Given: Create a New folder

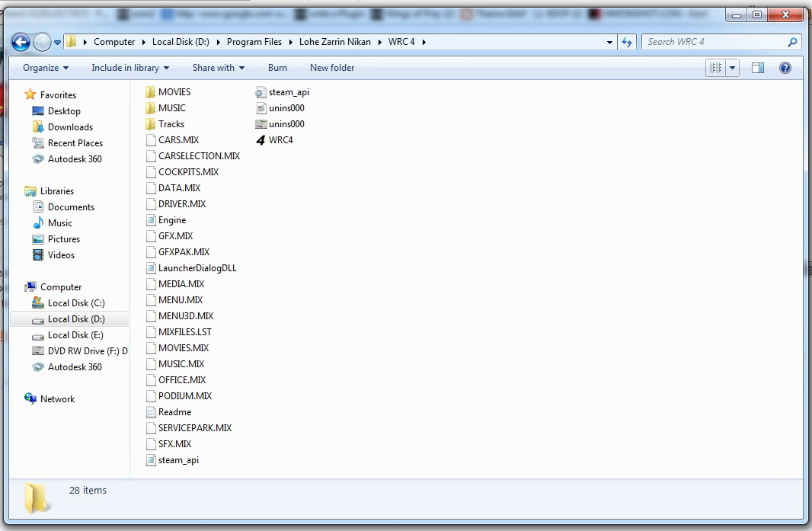Looking at the screenshot, I should click(x=332, y=68).
